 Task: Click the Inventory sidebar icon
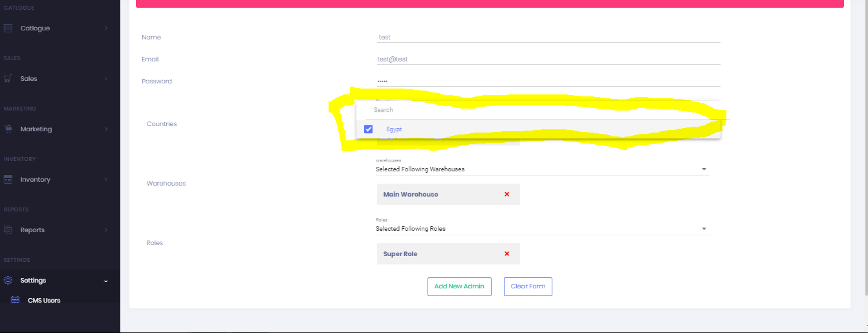click(8, 180)
